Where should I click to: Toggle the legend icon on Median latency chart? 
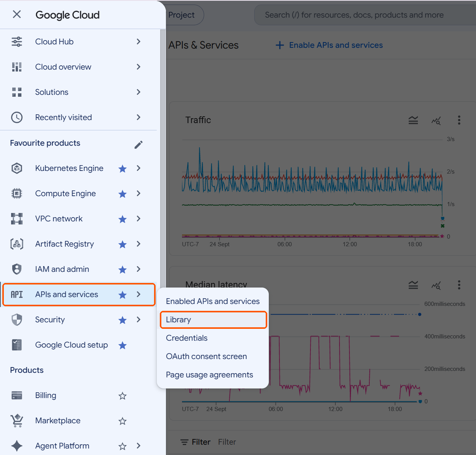413,285
